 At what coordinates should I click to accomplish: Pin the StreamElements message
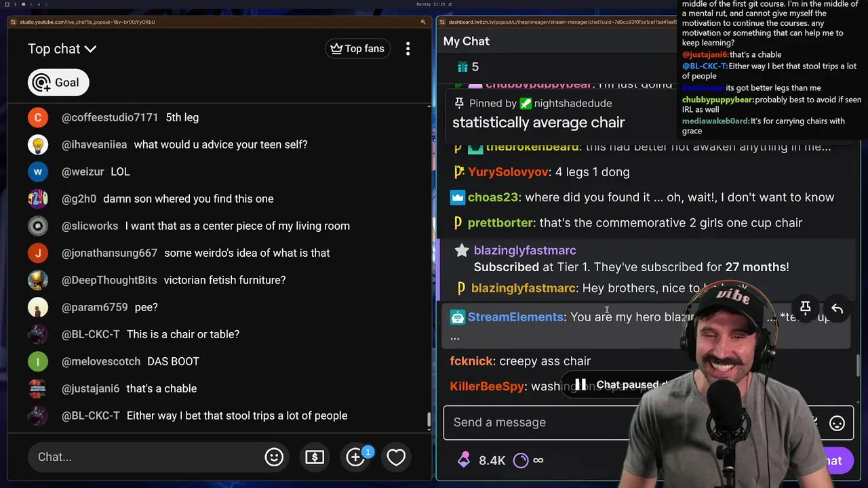(x=806, y=308)
